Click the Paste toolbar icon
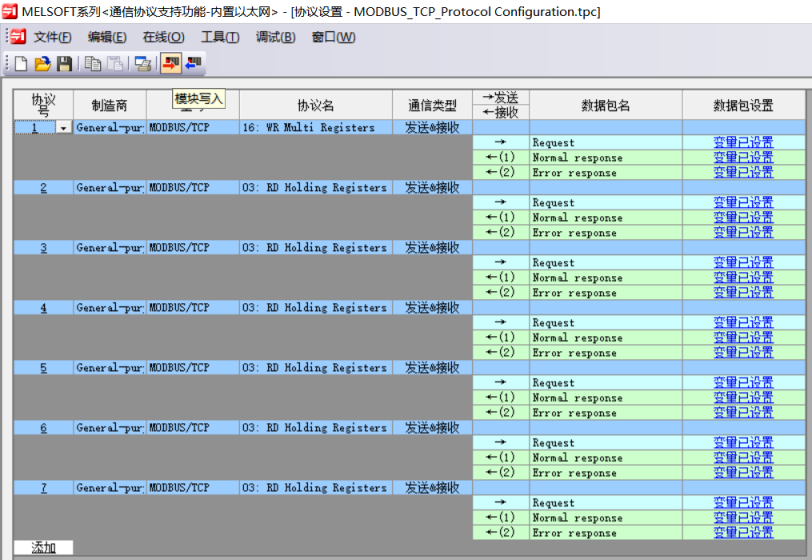Screen dimensions: 812x560 click(115, 64)
